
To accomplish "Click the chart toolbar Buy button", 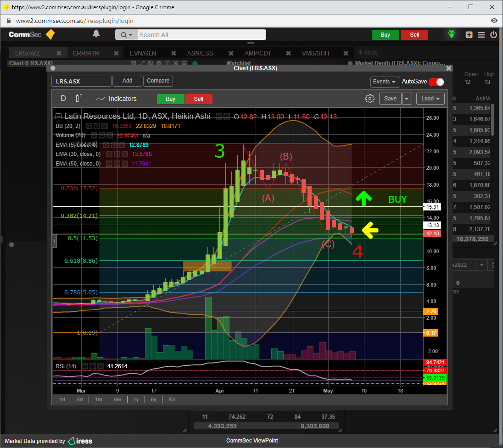I will click(171, 99).
